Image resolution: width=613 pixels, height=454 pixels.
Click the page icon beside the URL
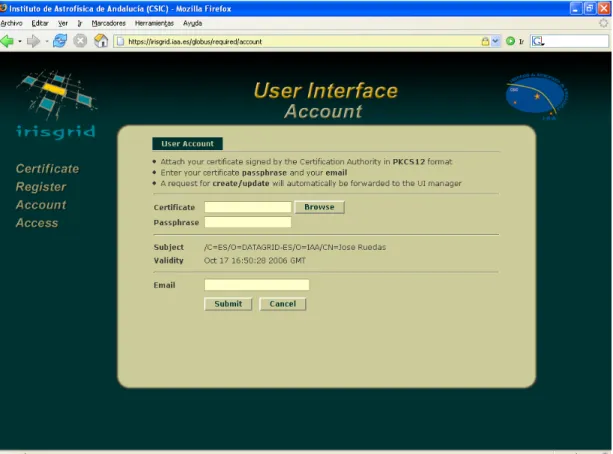click(120, 41)
